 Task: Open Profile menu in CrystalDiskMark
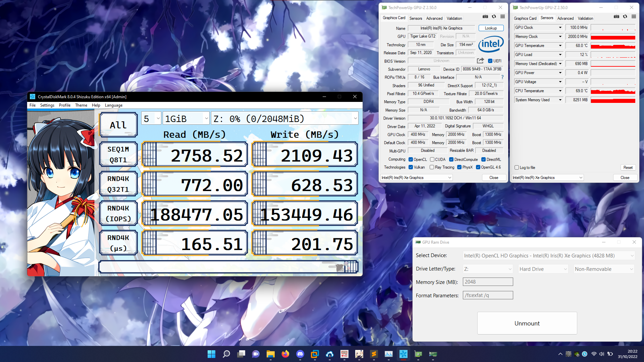point(65,105)
